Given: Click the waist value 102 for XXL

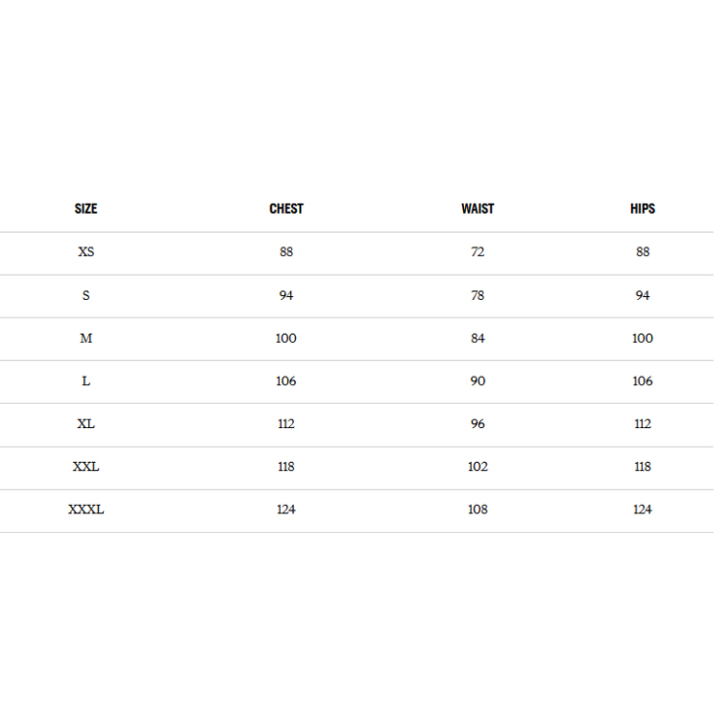Looking at the screenshot, I should (478, 467).
